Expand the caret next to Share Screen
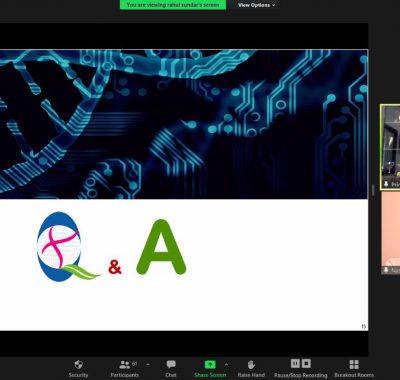The image size is (400, 380). (x=226, y=365)
